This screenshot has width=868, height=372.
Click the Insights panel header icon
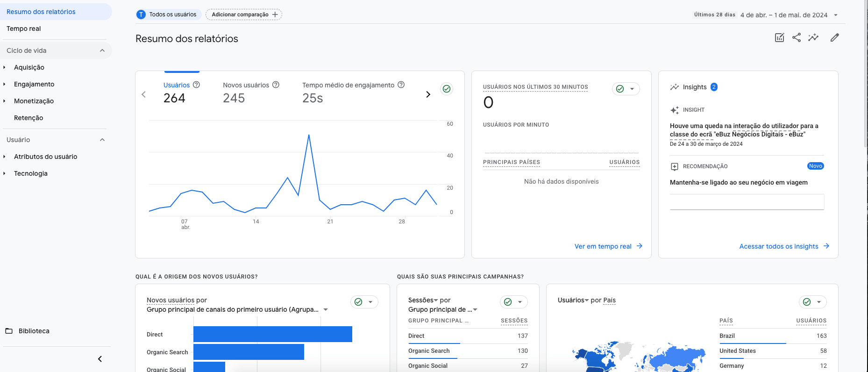pyautogui.click(x=675, y=87)
